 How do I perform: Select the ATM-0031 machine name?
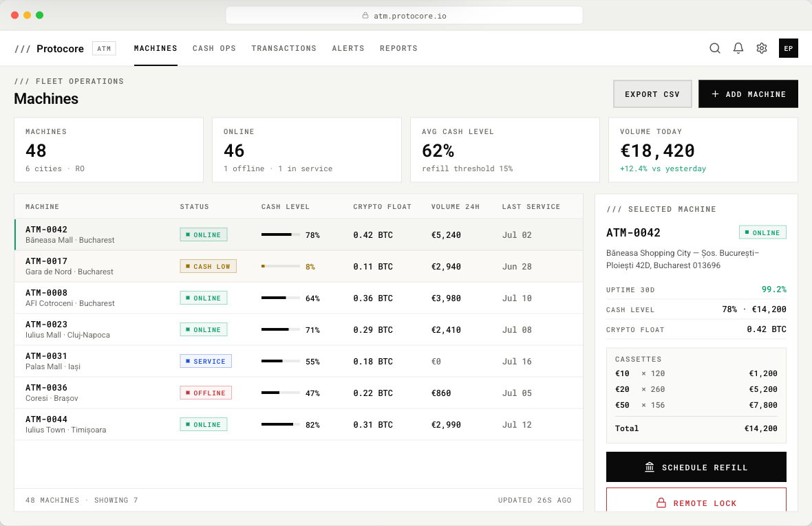(46, 356)
